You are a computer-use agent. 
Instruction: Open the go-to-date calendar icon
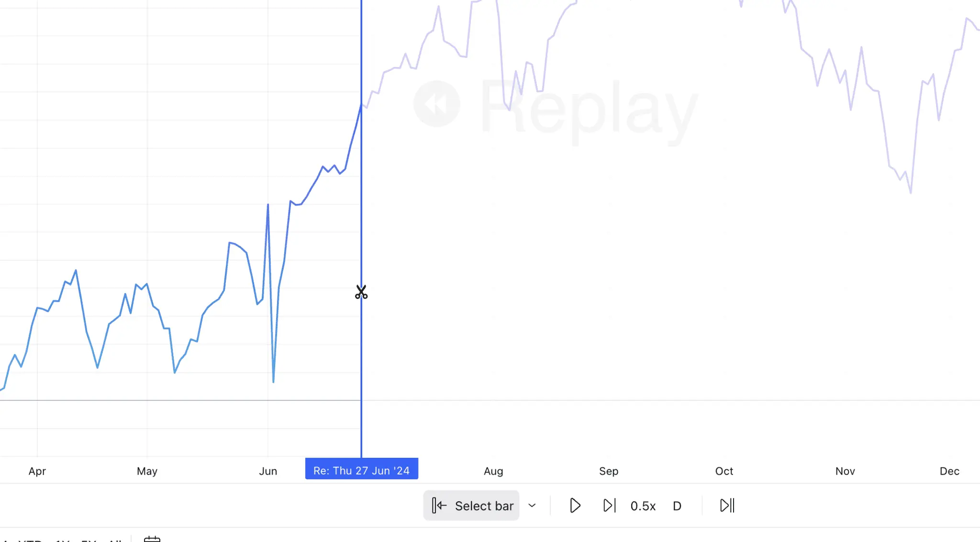click(x=152, y=539)
